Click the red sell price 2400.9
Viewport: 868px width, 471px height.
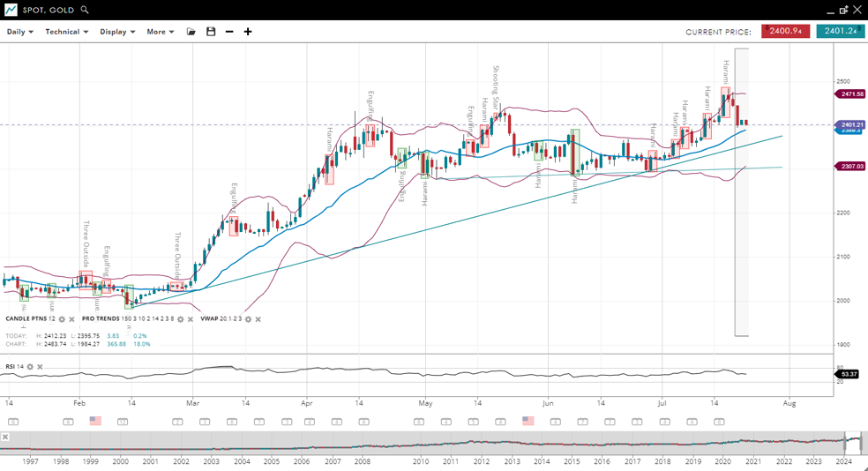coord(785,31)
